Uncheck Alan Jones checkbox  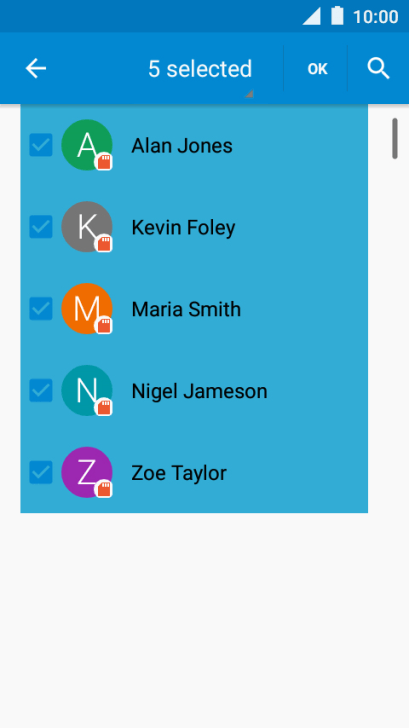pos(41,145)
